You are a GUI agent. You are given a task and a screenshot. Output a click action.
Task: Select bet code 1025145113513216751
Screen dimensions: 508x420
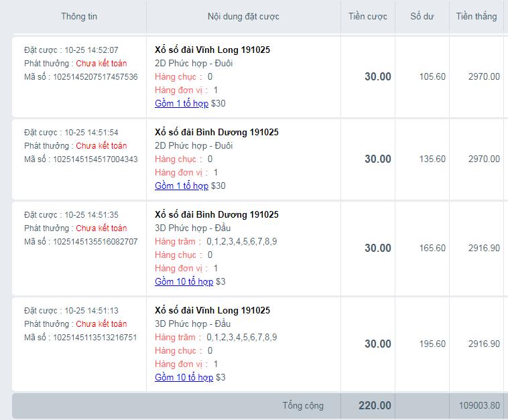95,338
